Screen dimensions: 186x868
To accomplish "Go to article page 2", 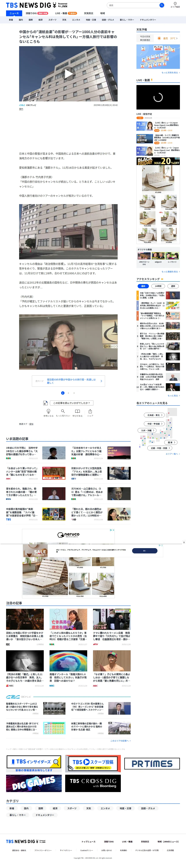I will point(68,393).
